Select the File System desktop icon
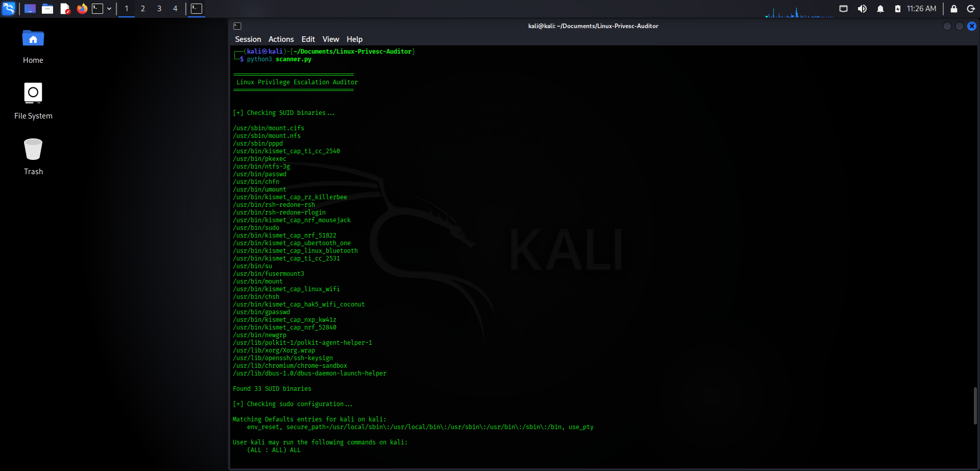The width and height of the screenshot is (980, 471). (x=33, y=101)
